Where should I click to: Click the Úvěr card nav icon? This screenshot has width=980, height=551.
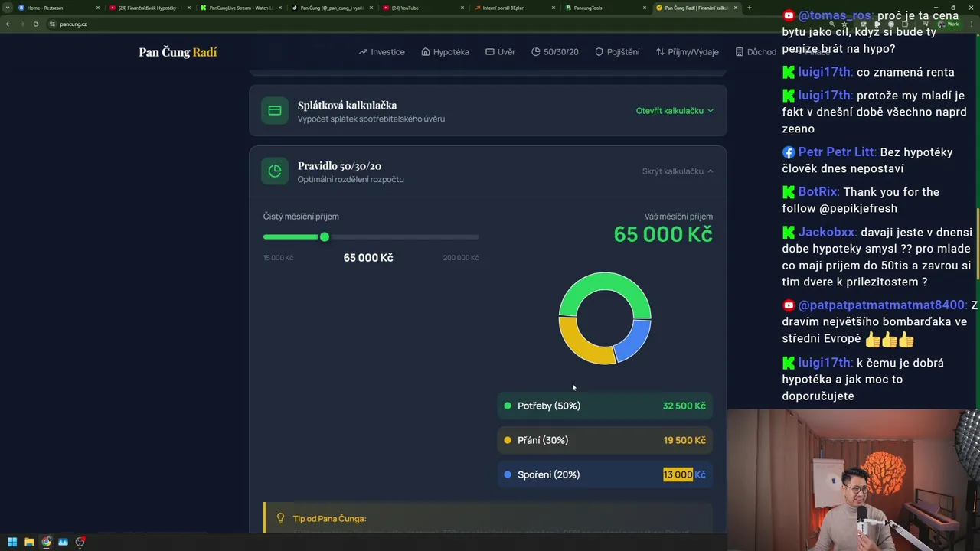(x=489, y=52)
